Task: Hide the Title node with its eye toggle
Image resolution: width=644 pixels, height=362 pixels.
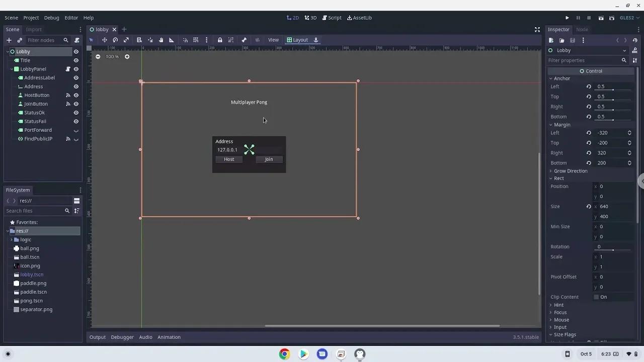Action: tap(75, 60)
